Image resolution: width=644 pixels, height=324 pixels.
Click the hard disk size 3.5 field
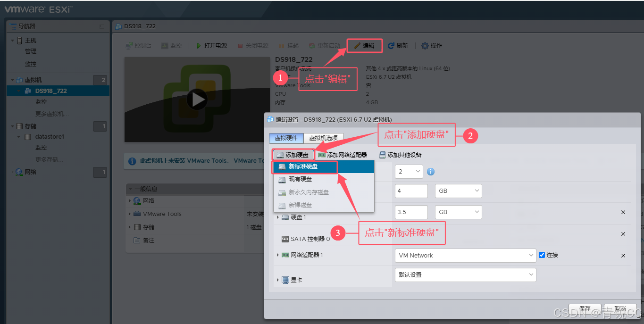[x=411, y=212]
